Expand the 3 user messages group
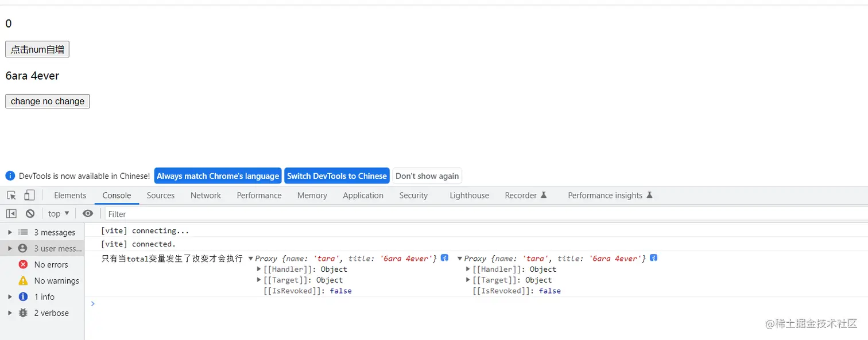 coord(10,248)
